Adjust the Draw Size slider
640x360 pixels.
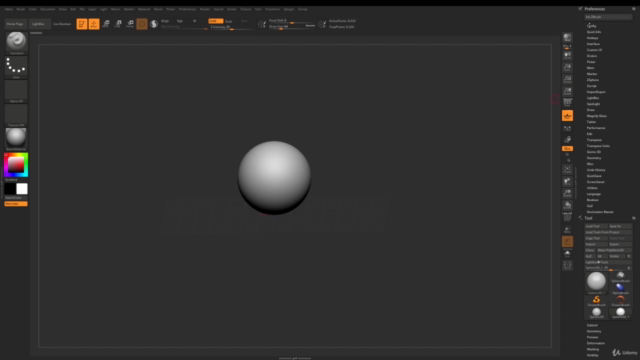[x=291, y=27]
